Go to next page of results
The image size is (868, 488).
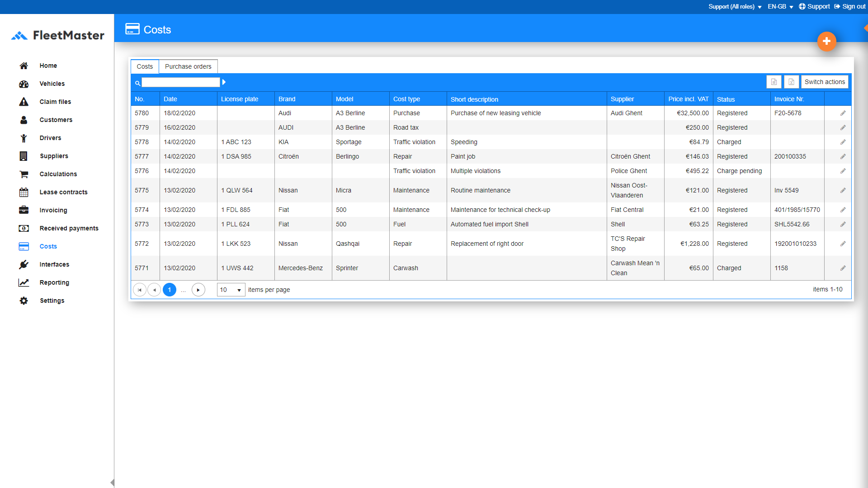tap(198, 290)
